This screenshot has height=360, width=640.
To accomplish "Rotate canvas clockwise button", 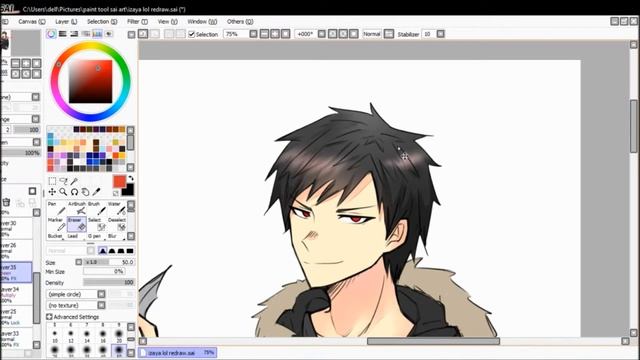I will 343,34.
